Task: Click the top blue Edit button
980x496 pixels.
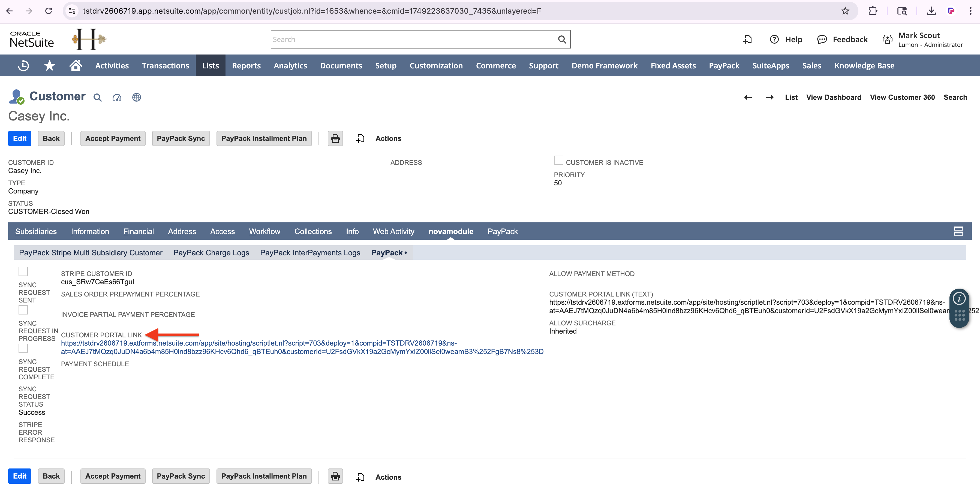Action: click(x=20, y=138)
